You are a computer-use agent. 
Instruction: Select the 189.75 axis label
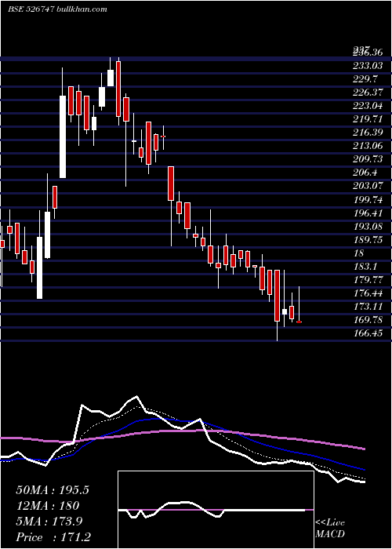click(368, 240)
